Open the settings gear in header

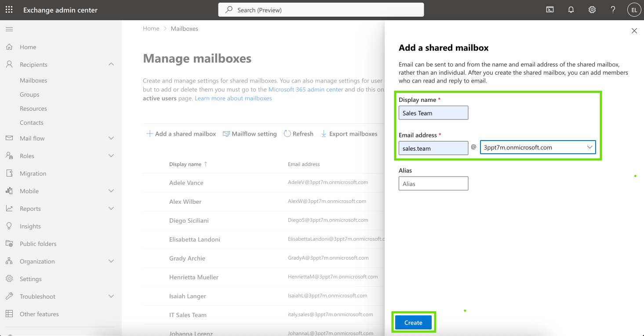pyautogui.click(x=592, y=10)
